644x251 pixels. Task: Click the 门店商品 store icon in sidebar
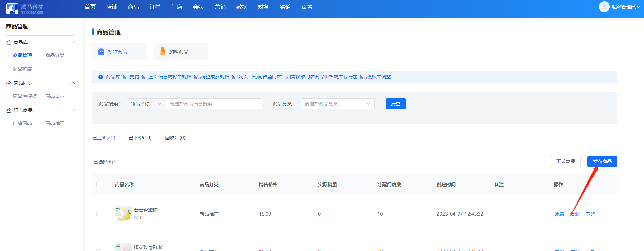point(9,110)
